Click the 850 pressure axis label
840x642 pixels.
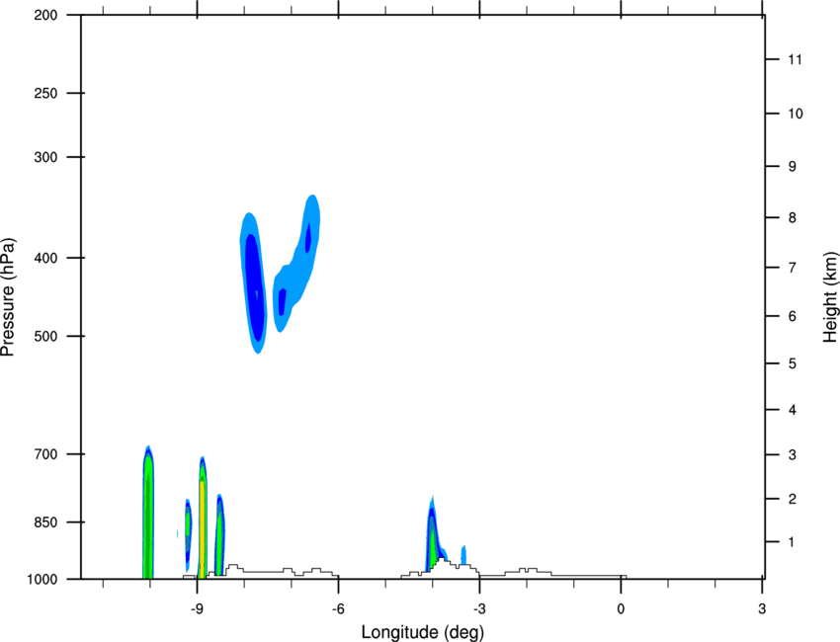[x=45, y=522]
